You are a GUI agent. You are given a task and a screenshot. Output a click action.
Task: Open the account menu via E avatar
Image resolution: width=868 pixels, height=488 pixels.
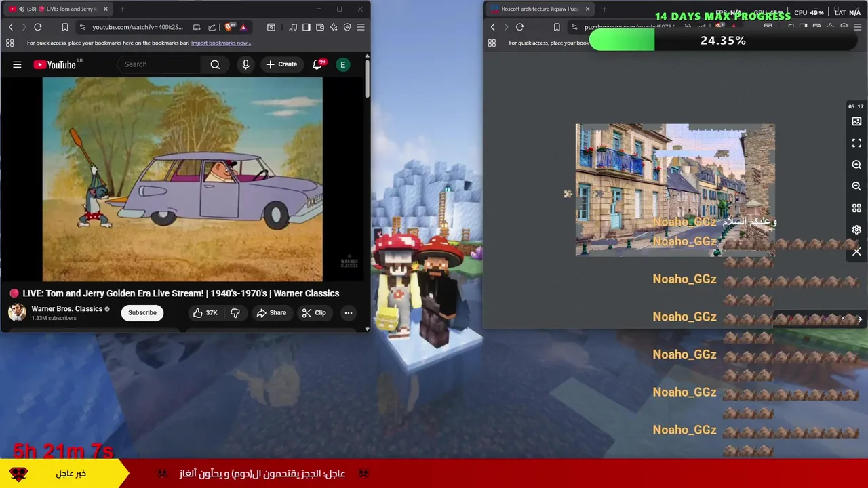[343, 64]
